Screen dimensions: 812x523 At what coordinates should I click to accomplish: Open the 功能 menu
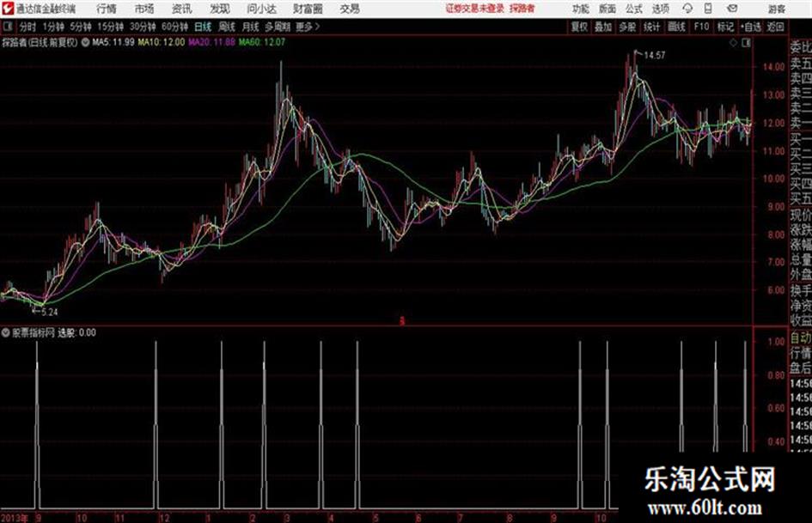click(x=581, y=9)
